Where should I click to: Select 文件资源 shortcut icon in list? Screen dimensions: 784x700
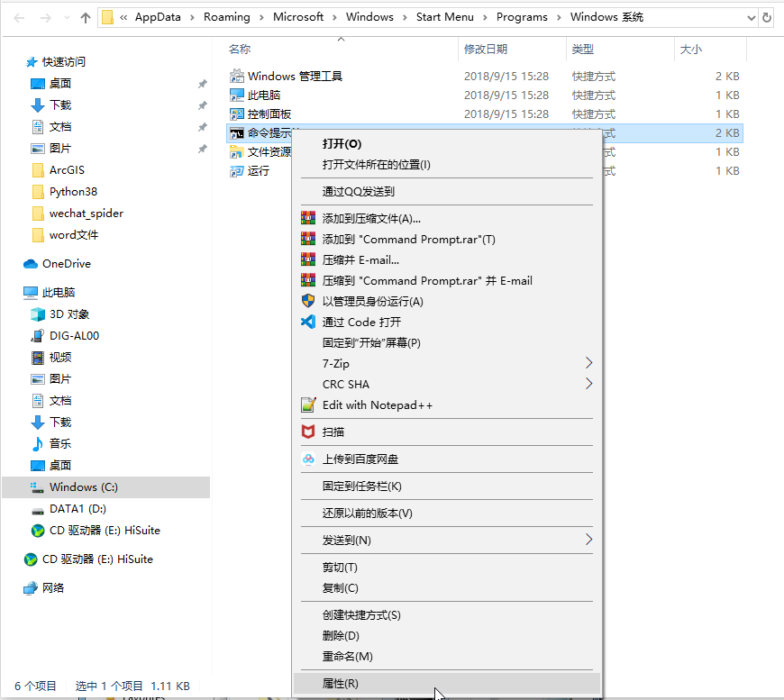pos(236,152)
